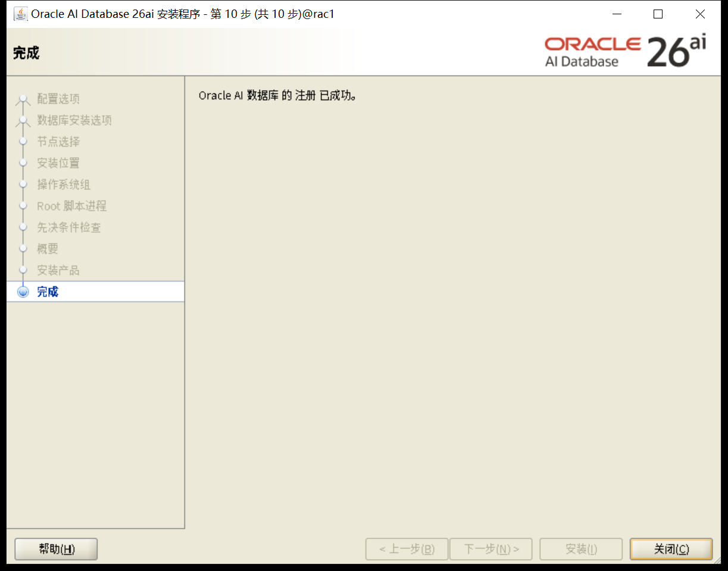Select the 安装产品 step
The image size is (728, 571).
coord(58,270)
